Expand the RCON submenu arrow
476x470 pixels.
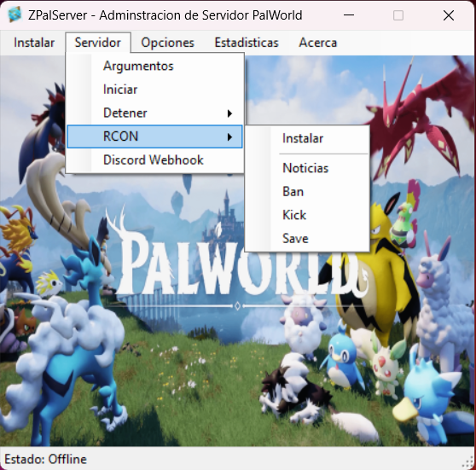point(229,137)
